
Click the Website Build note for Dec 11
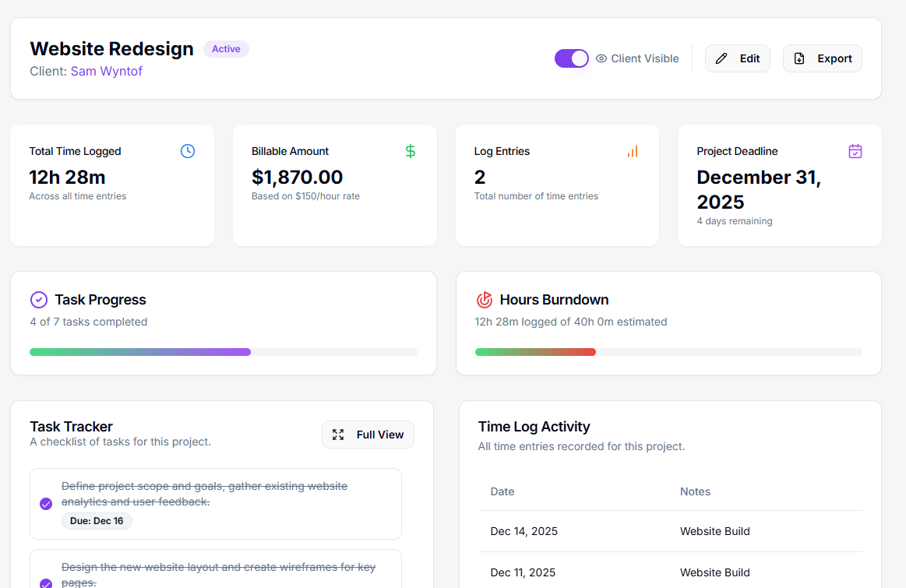714,572
